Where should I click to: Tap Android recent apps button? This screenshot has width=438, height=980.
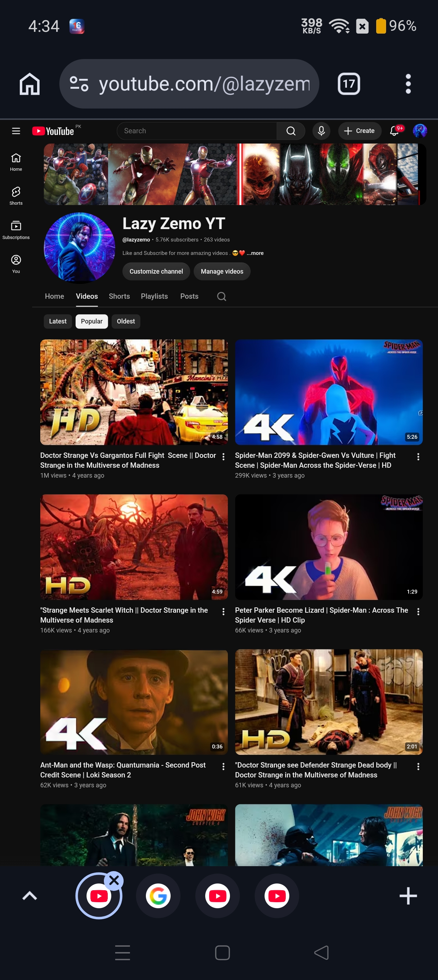click(123, 953)
